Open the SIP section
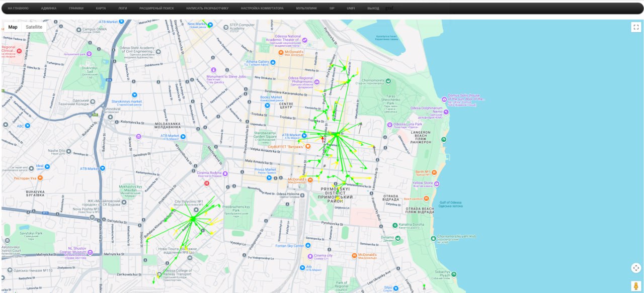 pos(332,9)
